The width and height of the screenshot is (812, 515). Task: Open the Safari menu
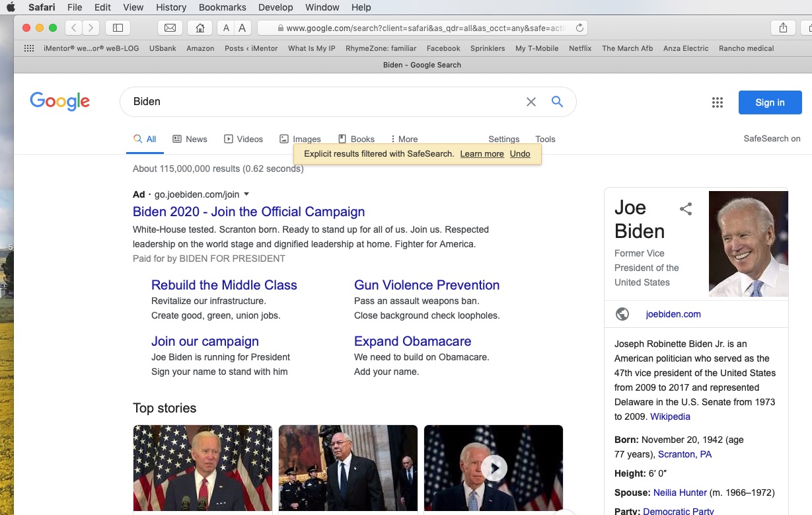pyautogui.click(x=42, y=7)
